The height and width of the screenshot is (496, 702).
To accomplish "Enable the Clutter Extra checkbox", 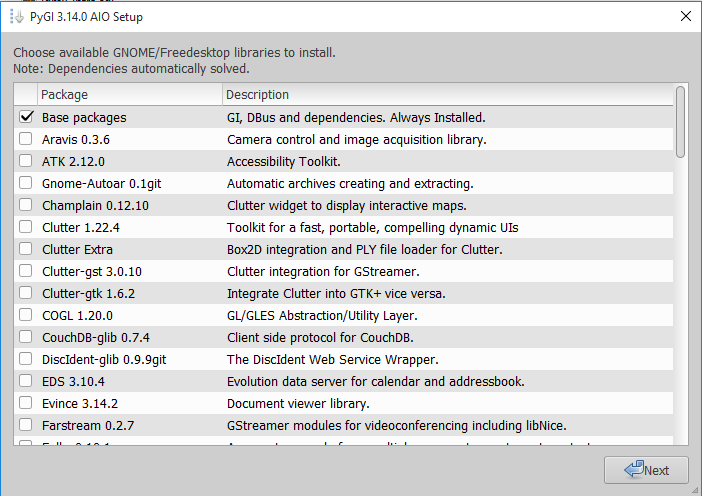I will click(26, 249).
